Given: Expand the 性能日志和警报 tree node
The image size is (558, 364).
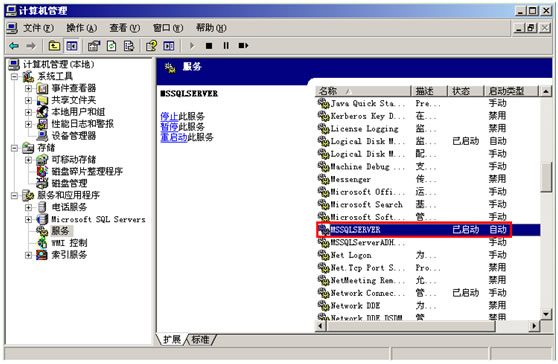Looking at the screenshot, I should (28, 124).
